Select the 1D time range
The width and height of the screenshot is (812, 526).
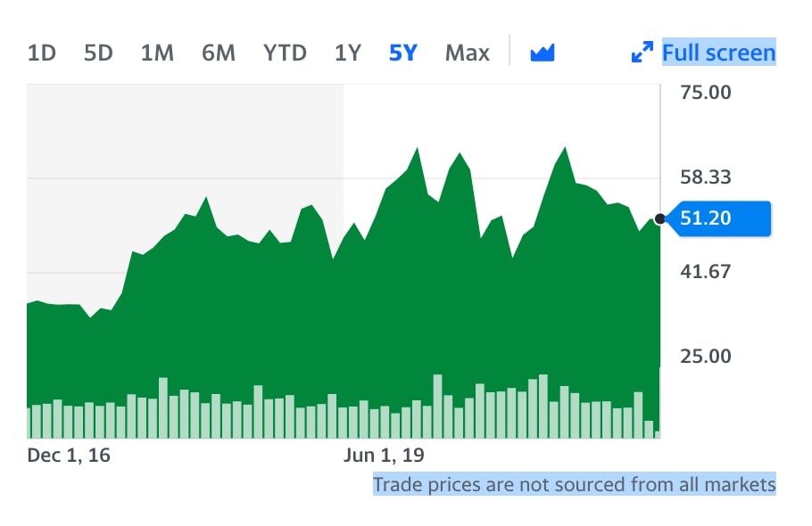[x=41, y=53]
